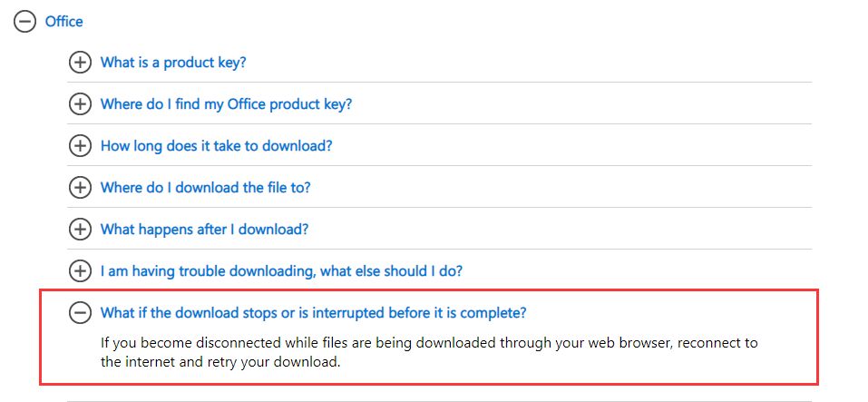
Task: Click the answer line 'the internet and retry your download.'
Action: pyautogui.click(x=219, y=363)
